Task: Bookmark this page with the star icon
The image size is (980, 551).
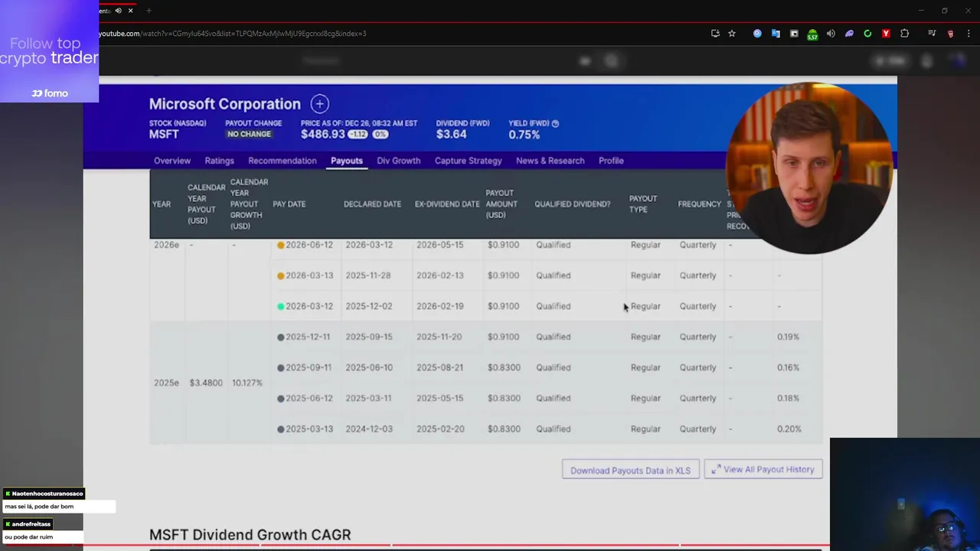Action: point(732,34)
